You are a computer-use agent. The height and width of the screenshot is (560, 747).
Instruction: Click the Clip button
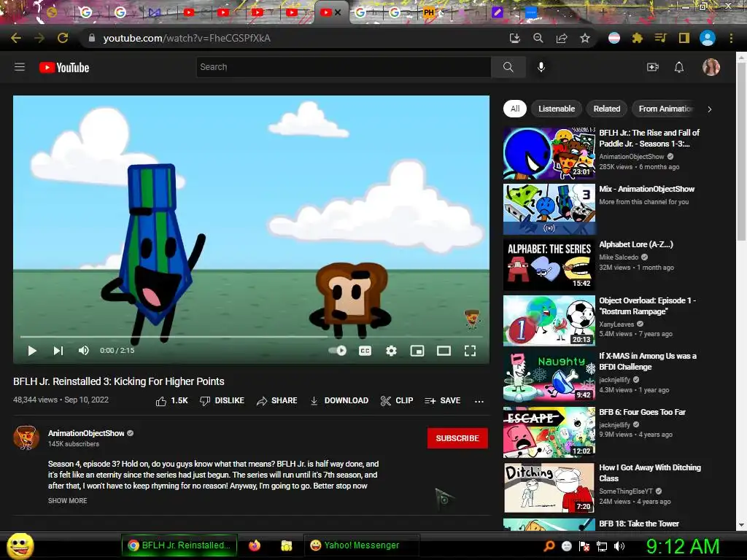pos(397,401)
